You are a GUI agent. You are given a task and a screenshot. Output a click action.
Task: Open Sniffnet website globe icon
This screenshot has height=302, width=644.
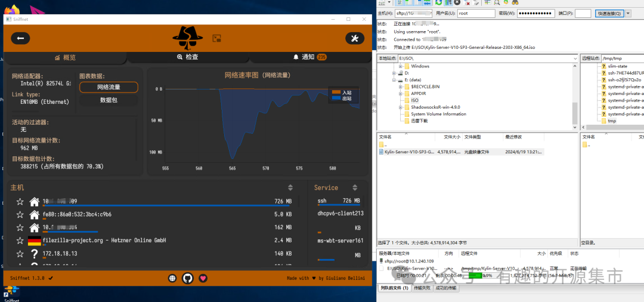tap(172, 278)
